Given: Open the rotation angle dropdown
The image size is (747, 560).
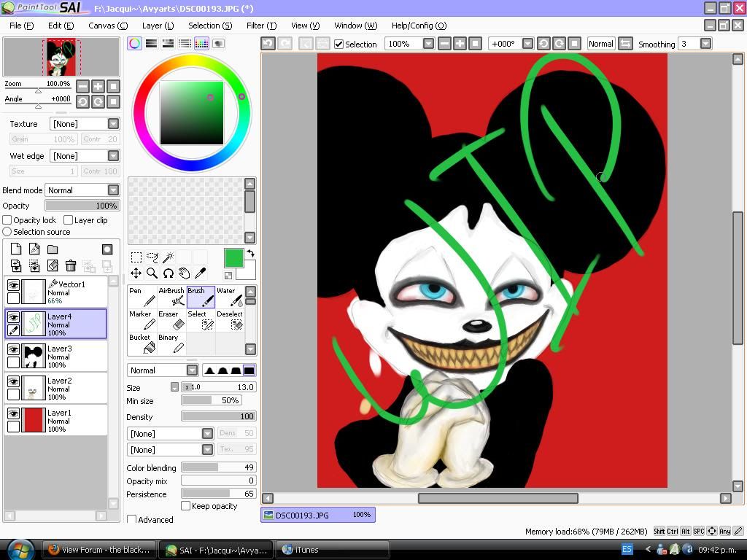Looking at the screenshot, I should pos(527,44).
